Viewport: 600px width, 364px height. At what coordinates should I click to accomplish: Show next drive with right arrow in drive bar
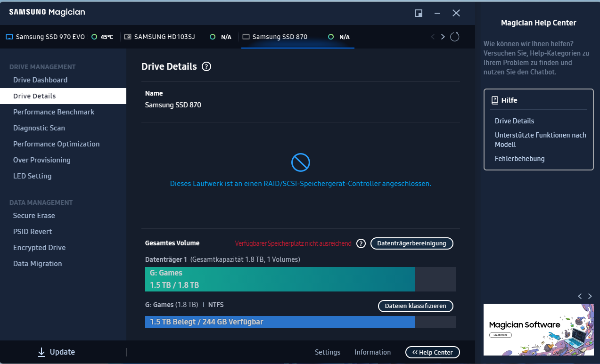pyautogui.click(x=443, y=37)
